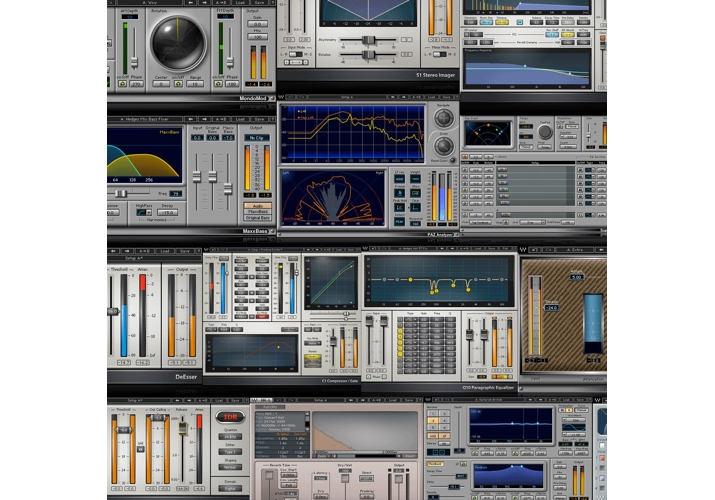Screen dimensions: 715x500
Task: Open Q10 band 1 filter Type dropdown
Action: (x=410, y=320)
